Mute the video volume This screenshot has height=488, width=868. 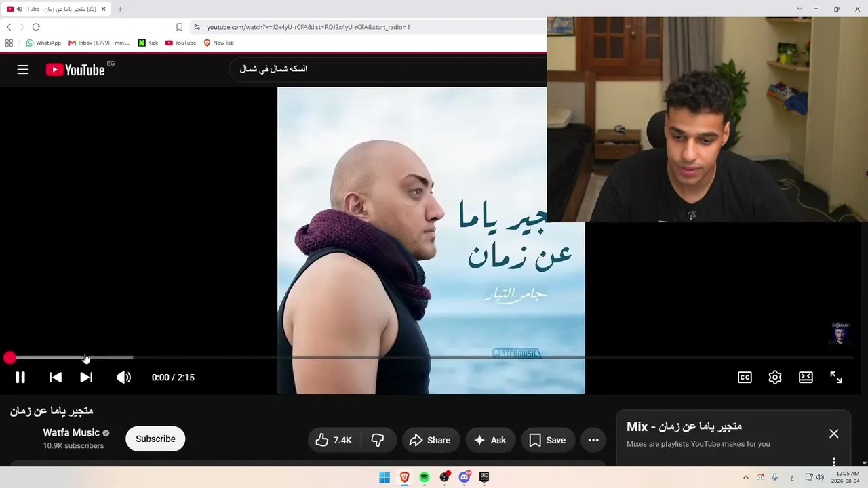(x=123, y=378)
